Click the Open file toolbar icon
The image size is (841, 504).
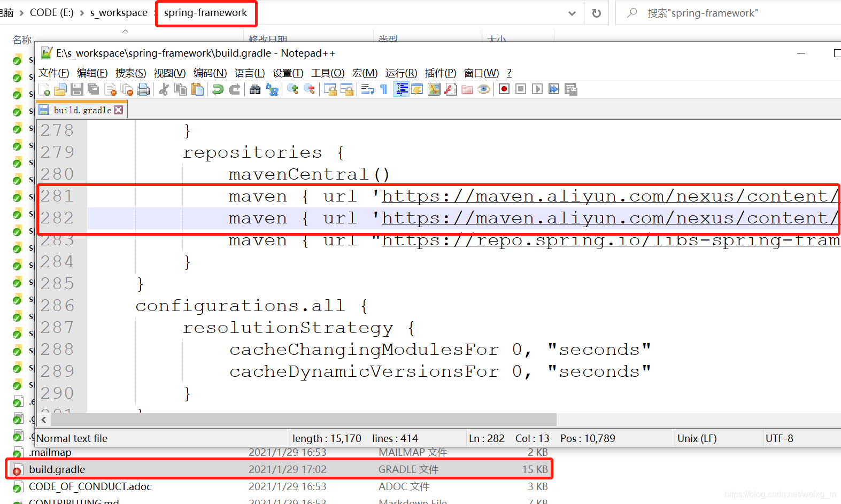(60, 89)
